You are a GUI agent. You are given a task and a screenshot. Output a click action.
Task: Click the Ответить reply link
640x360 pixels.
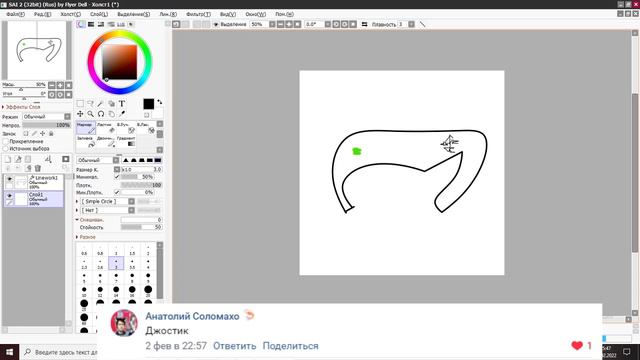tap(235, 346)
